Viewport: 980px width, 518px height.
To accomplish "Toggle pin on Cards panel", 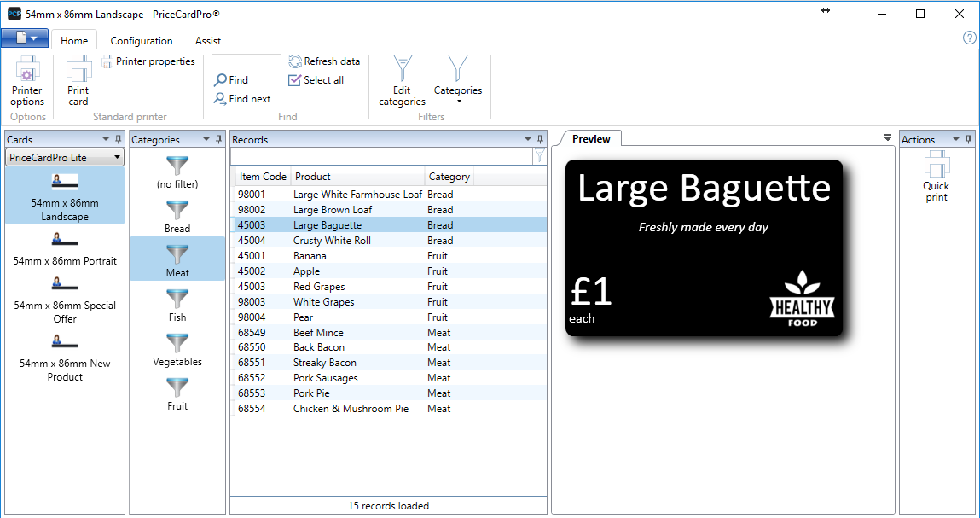I will (119, 139).
